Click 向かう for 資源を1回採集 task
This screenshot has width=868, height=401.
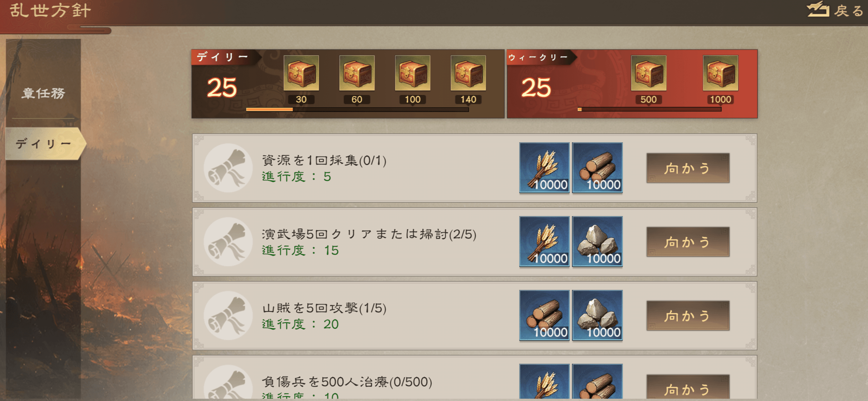click(x=688, y=168)
